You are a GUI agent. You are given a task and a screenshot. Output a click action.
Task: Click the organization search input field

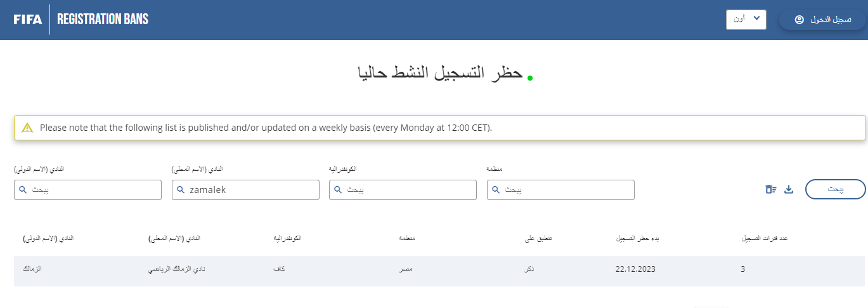[x=566, y=190]
